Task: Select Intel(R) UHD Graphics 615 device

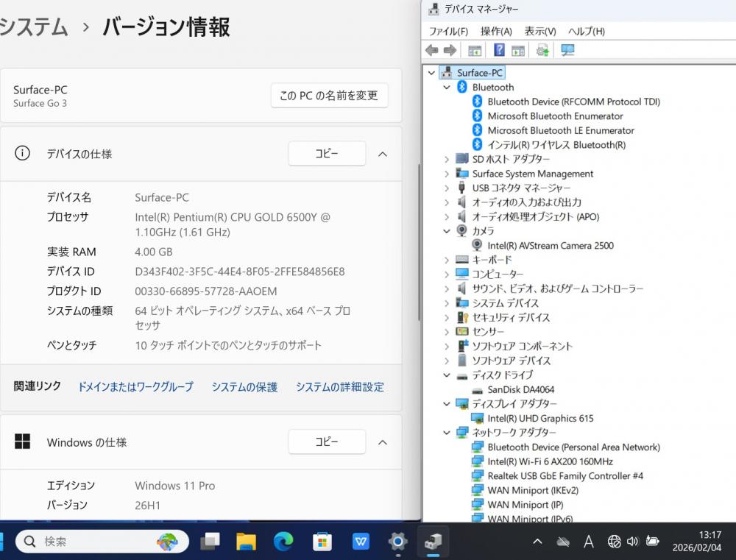Action: (x=539, y=418)
